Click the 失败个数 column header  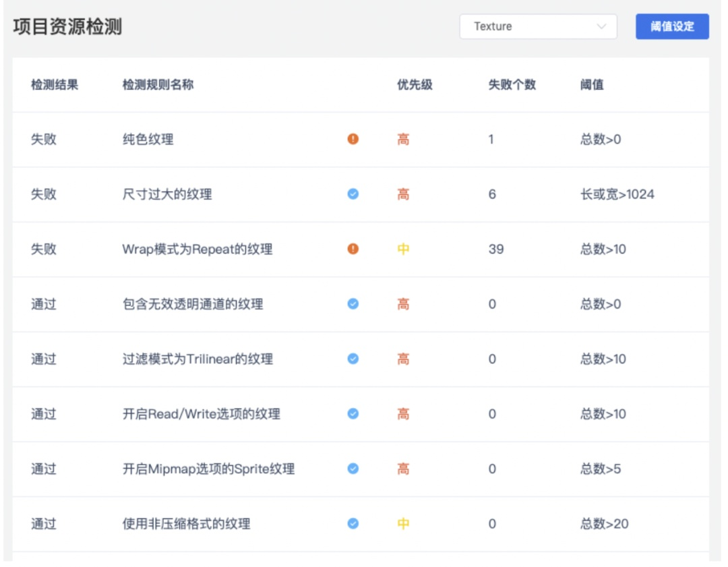pyautogui.click(x=512, y=85)
